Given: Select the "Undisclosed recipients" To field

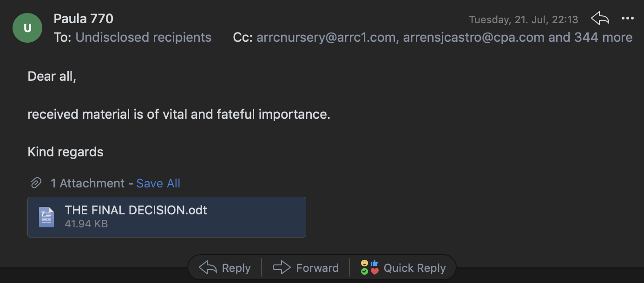Looking at the screenshot, I should [143, 37].
